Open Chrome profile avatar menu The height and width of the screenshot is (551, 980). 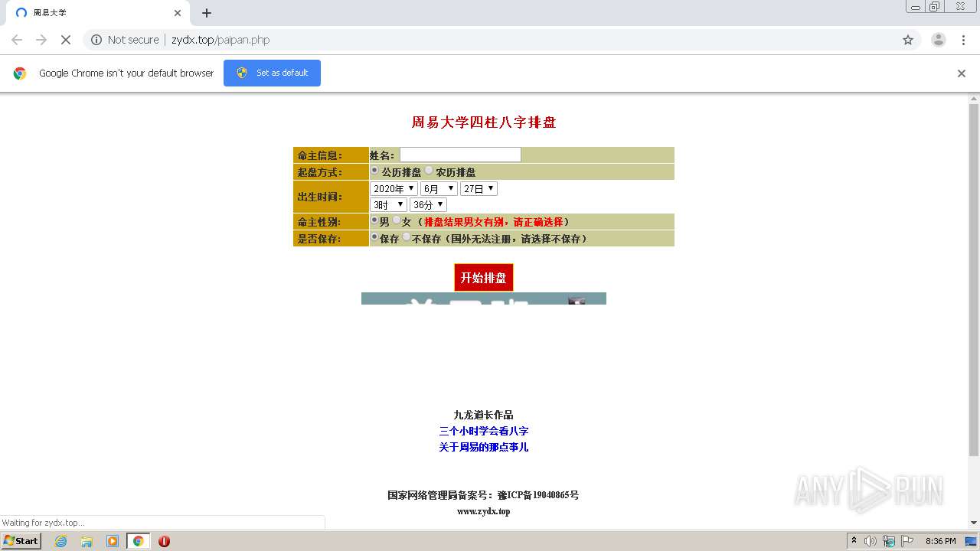[938, 40]
